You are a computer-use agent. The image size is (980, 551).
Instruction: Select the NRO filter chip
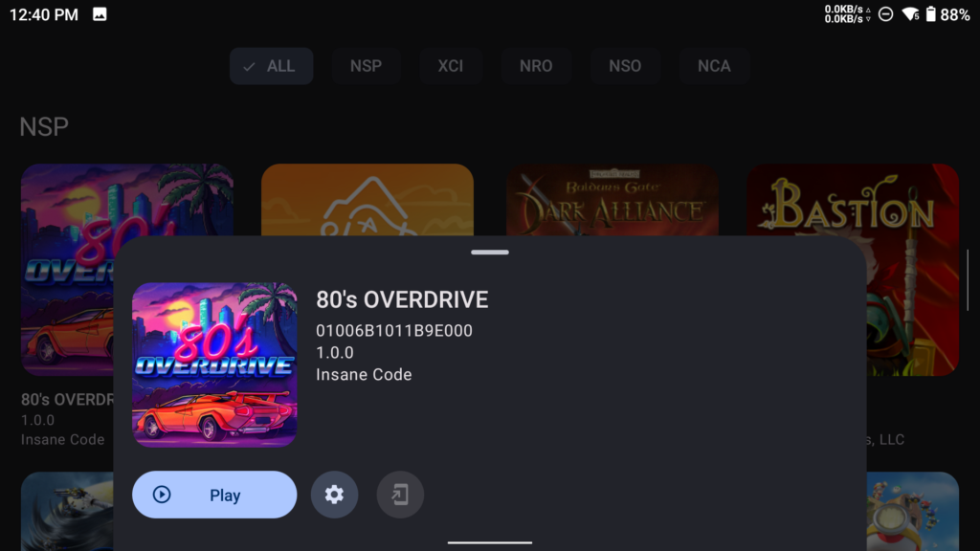tap(536, 66)
